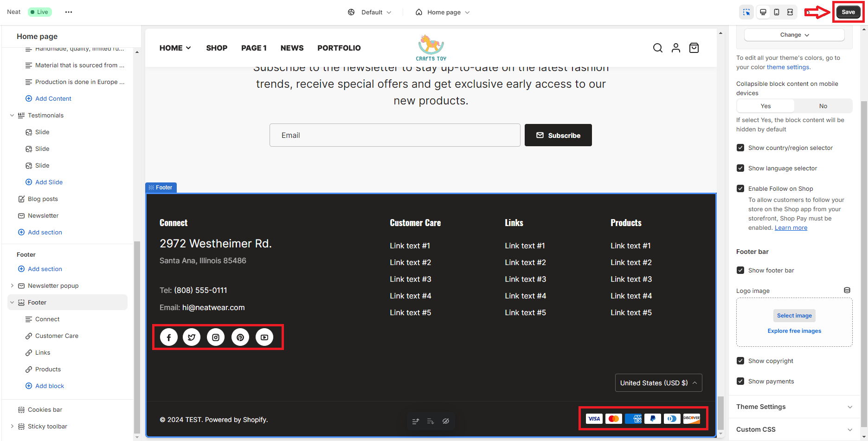Open the PORTFOLIO menu item
This screenshot has height=441, width=868.
tap(339, 48)
